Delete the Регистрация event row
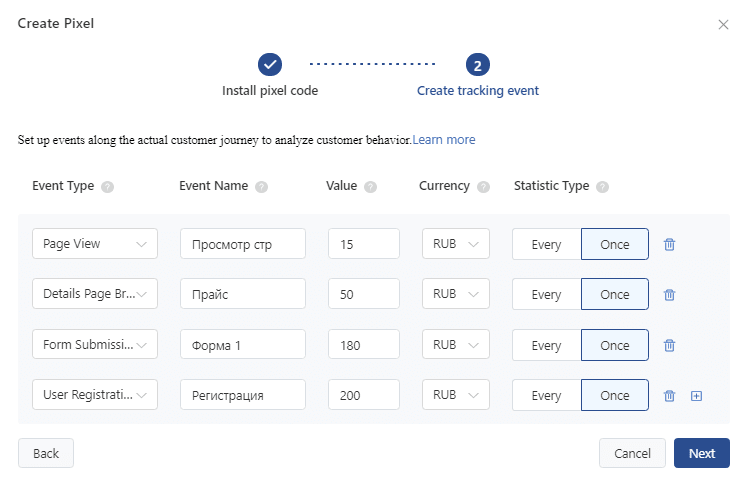Image resolution: width=747 pixels, height=478 pixels. coord(669,396)
